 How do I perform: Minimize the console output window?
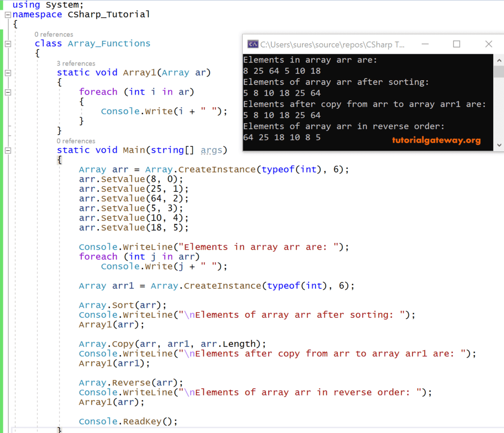[x=425, y=44]
